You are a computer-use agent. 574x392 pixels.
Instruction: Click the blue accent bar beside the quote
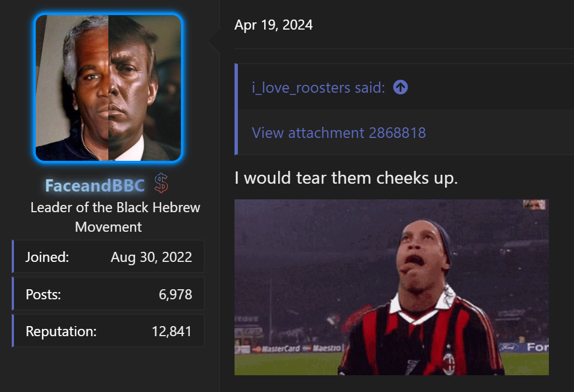pos(236,109)
